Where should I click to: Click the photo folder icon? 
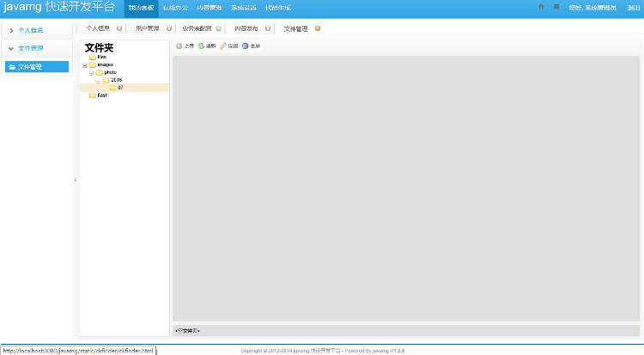click(100, 72)
